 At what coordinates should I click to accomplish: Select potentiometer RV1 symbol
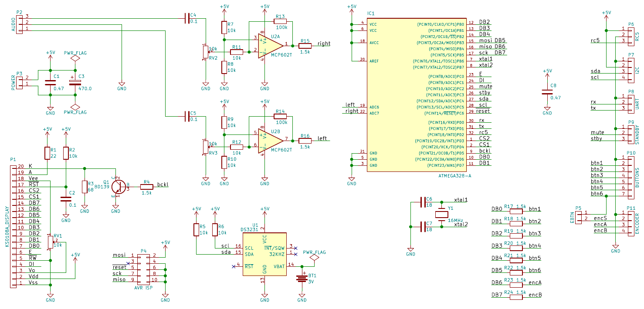tap(51, 242)
